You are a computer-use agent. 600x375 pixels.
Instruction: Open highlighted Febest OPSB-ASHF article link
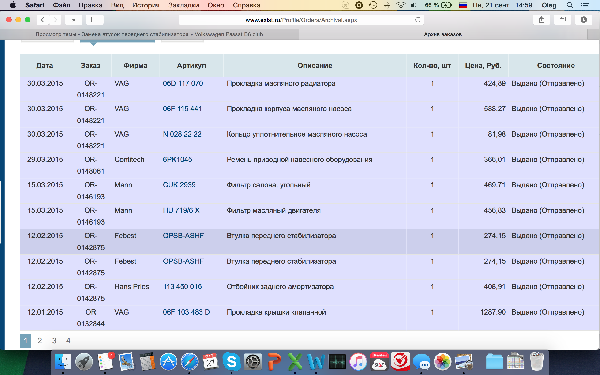(183, 236)
